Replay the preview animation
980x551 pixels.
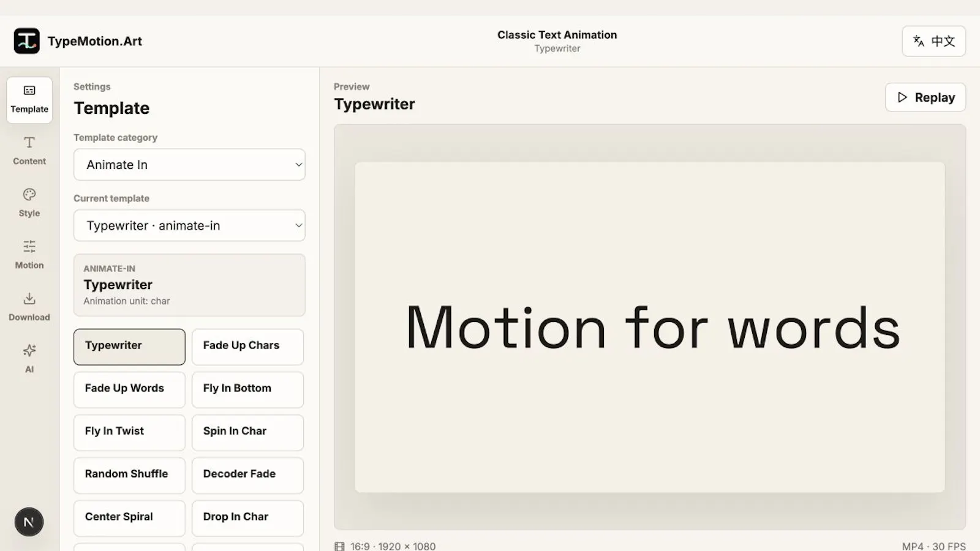(925, 97)
